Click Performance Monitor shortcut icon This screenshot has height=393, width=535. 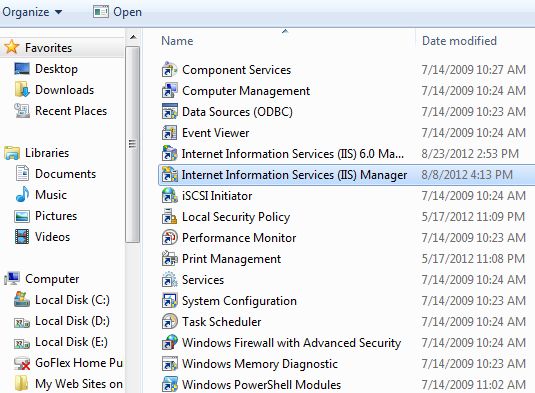(170, 237)
